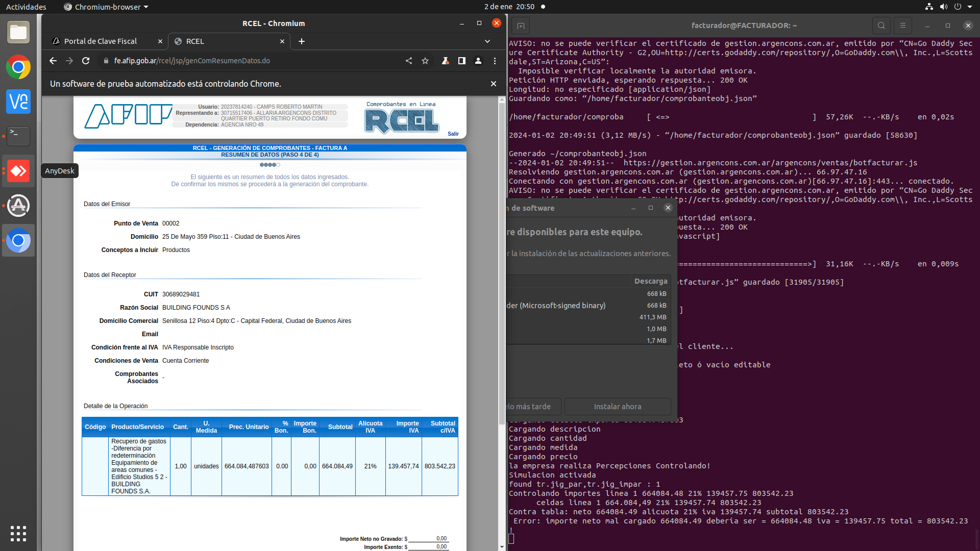Open a new browser tab
The width and height of the screenshot is (980, 551).
pos(302,41)
